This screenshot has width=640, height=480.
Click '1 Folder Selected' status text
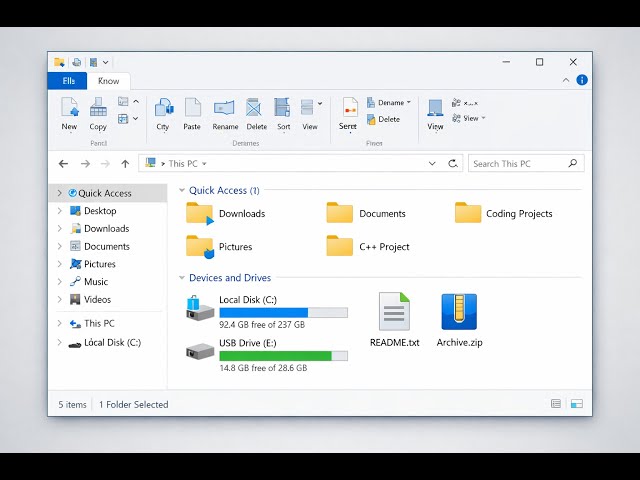(133, 404)
